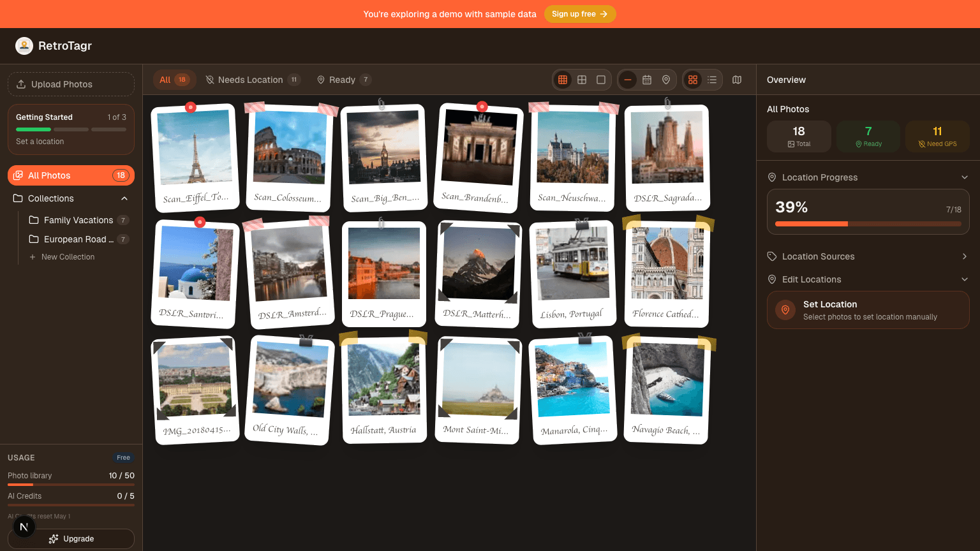Viewport: 980px width, 551px height.
Task: Click the Location Progress 39% bar
Action: coord(868,224)
